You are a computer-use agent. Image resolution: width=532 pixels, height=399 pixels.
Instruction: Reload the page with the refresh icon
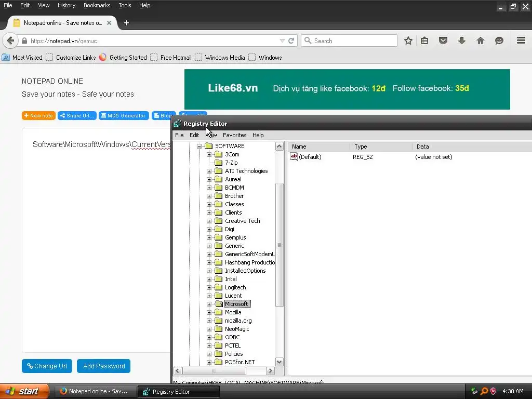[x=291, y=41]
